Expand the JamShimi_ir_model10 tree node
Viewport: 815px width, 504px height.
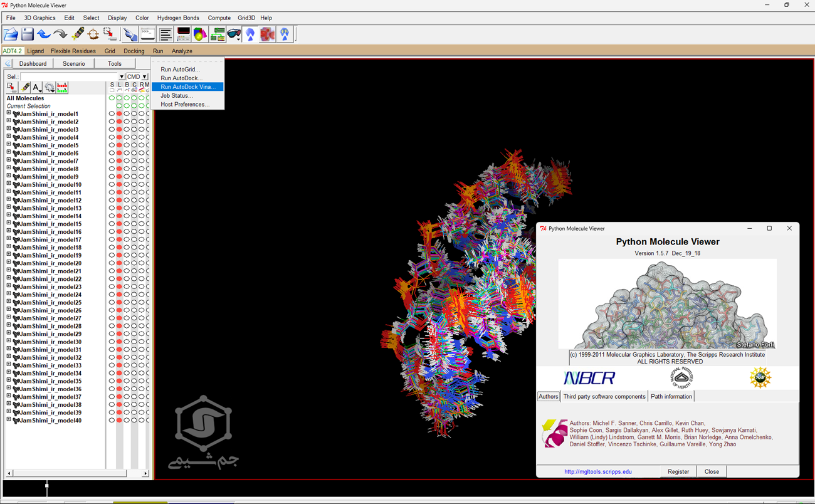click(9, 184)
